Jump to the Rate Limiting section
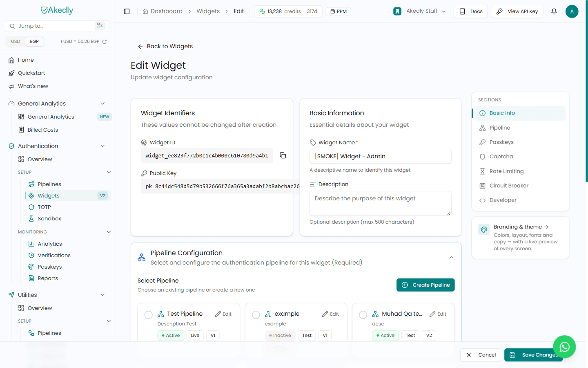Viewport: 588px width, 368px height. tap(520, 171)
